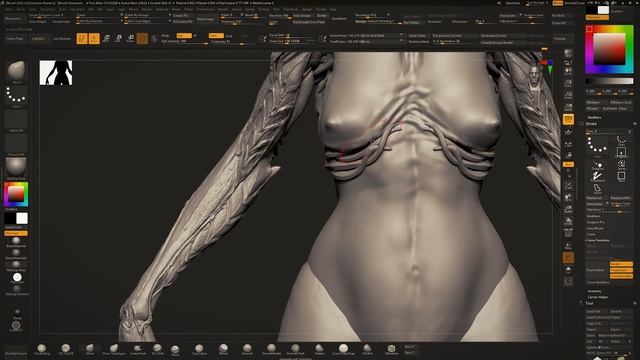Toggle the Zsub button

click(229, 36)
